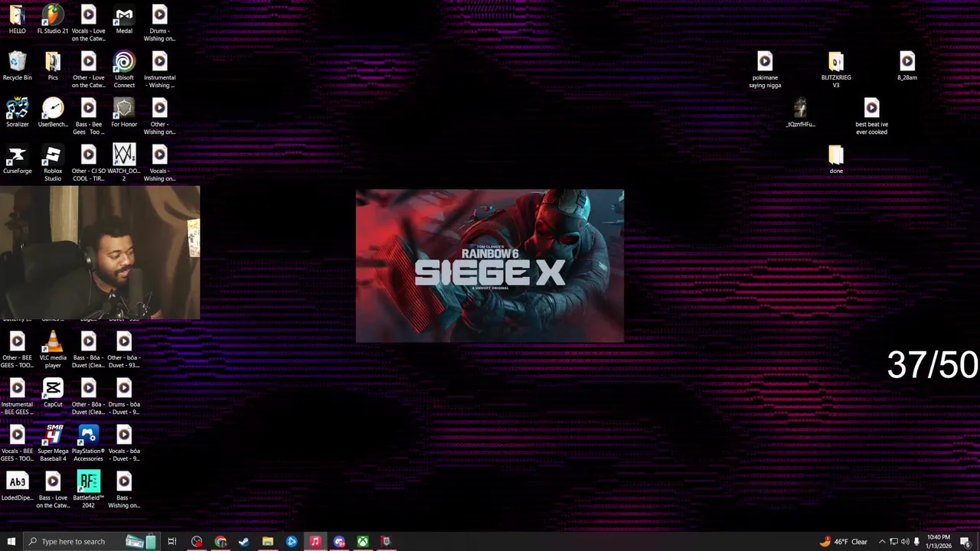Launch Roblox Studio shortcut
This screenshot has width=980, height=551.
pyautogui.click(x=53, y=164)
